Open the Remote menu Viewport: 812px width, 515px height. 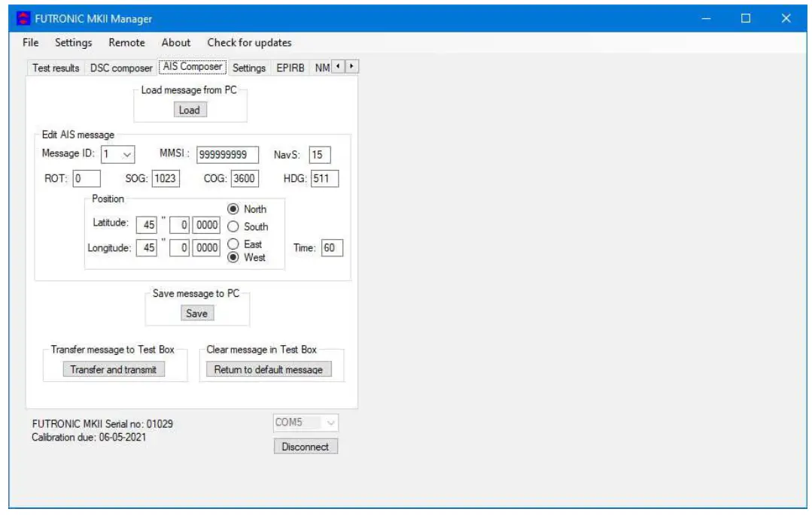[127, 42]
